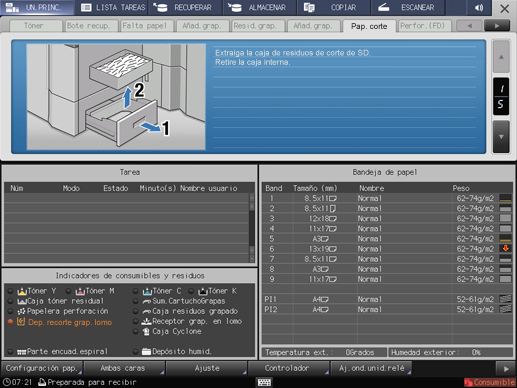Viewport: 517px width, 388px height.
Task: Click the Tarea list scrollbar
Action: click(252, 228)
